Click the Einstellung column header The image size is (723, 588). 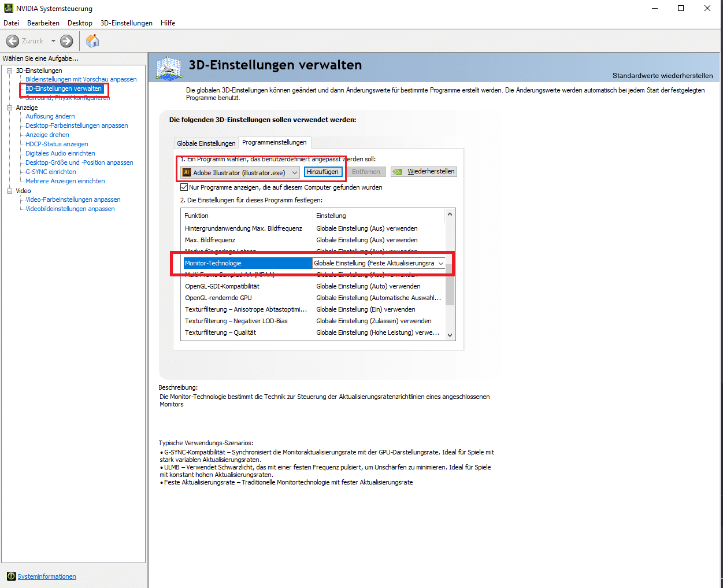click(x=379, y=216)
